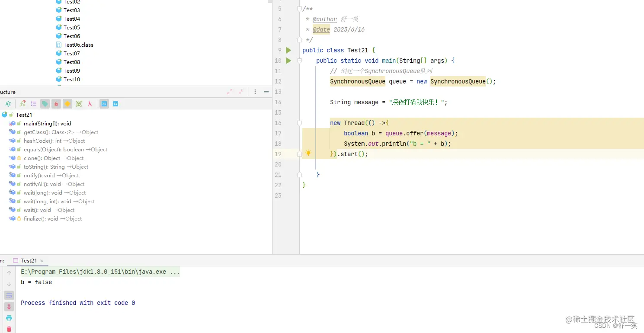Select Test09 in the project tree
Screen dimensions: 644x333
click(71, 70)
